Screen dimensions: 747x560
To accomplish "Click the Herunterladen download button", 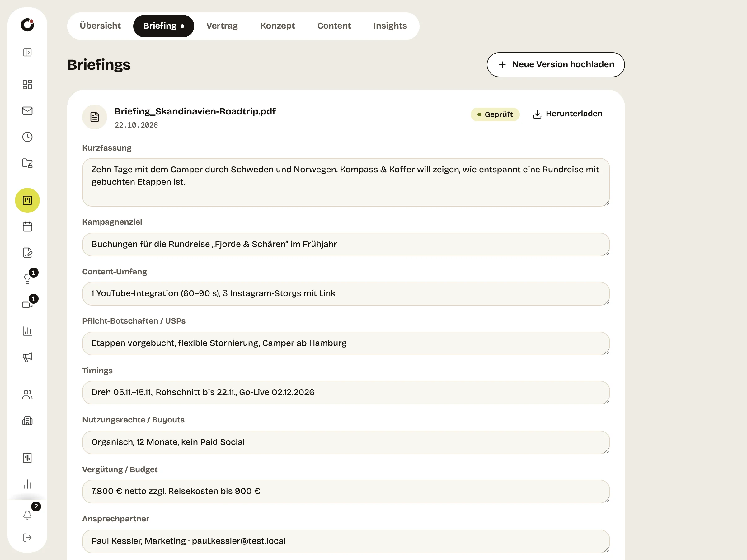I will (567, 114).
